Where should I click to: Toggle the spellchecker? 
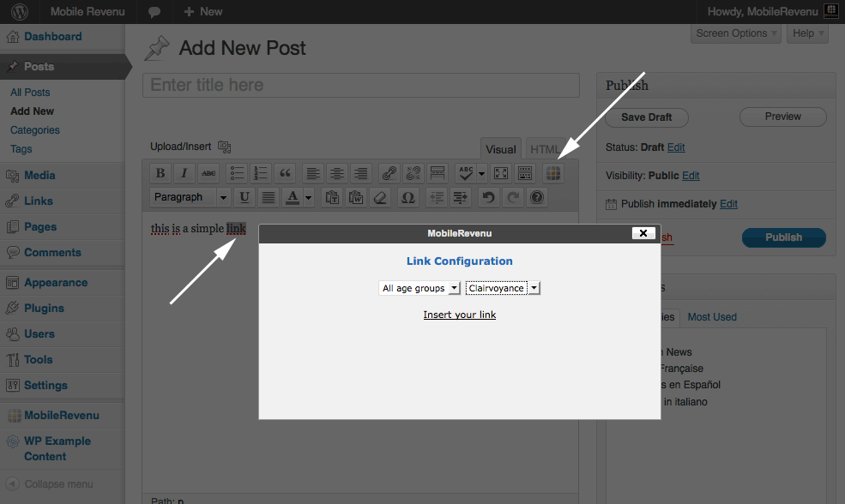pyautogui.click(x=466, y=173)
